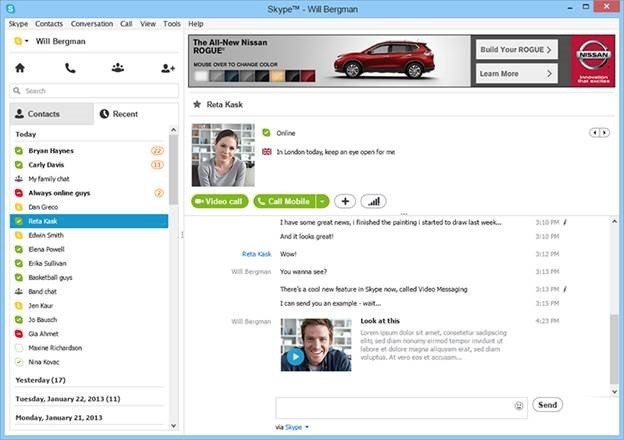Screen dimensions: 624x440
Task: Toggle favorite star next to Reta Kask
Action: tap(197, 105)
